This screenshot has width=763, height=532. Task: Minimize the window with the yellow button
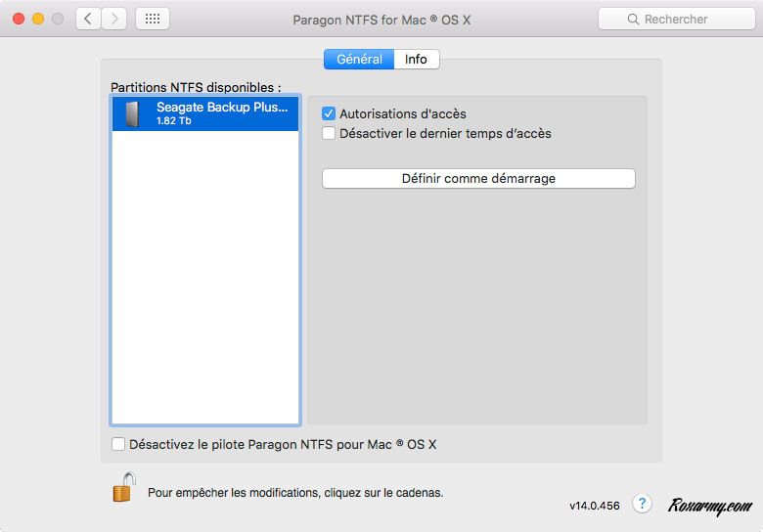[38, 19]
